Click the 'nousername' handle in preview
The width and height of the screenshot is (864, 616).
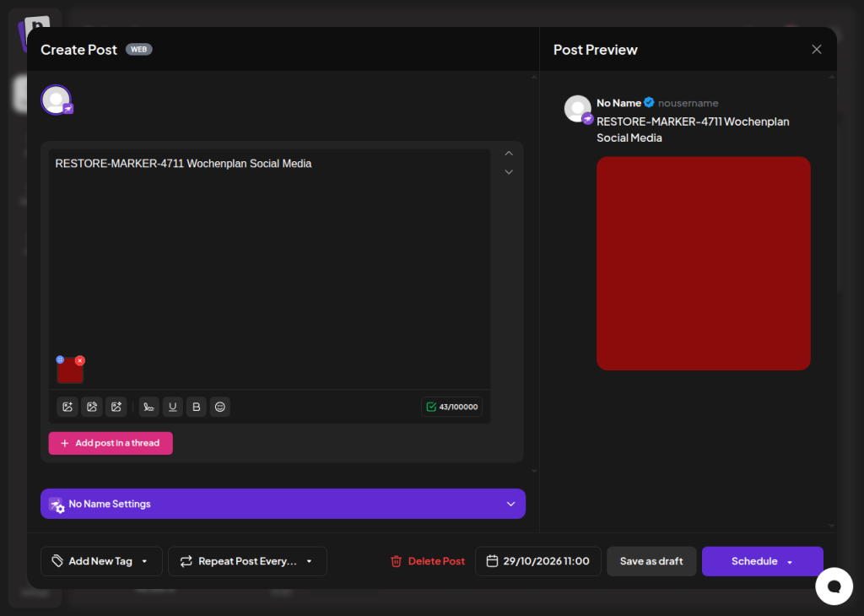pos(688,103)
